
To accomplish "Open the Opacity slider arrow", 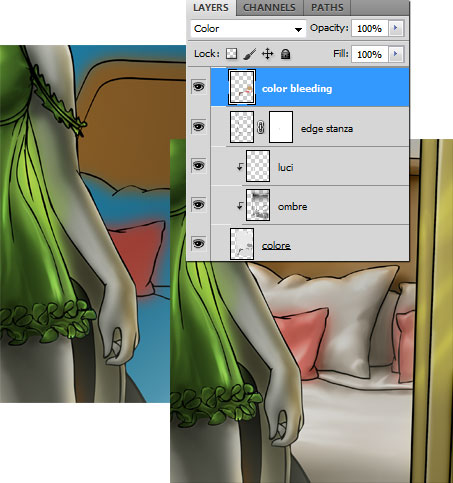I will tap(396, 28).
